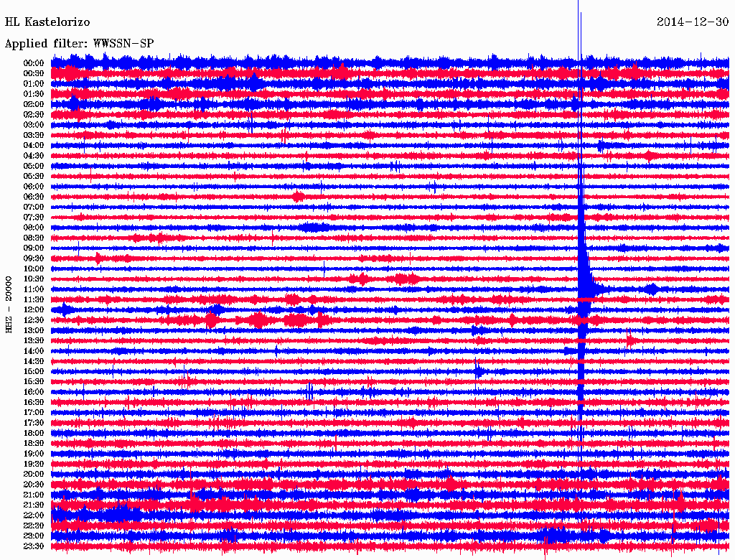735x560 pixels.
Task: Select the 01:30 time label
Action: tap(34, 94)
